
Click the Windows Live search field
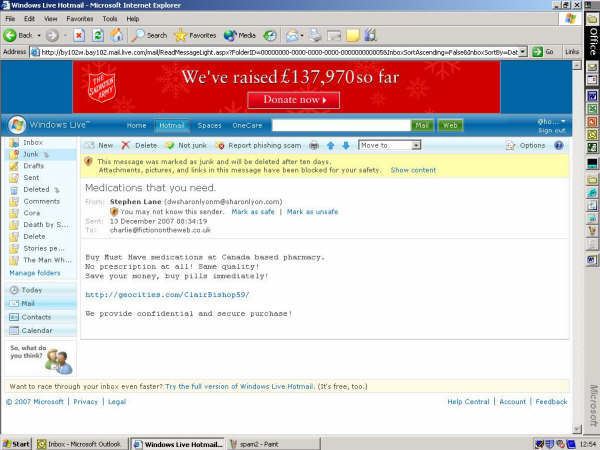(x=341, y=125)
